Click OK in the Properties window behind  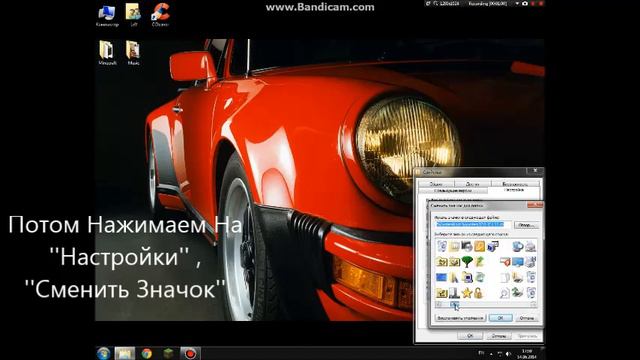click(470, 336)
